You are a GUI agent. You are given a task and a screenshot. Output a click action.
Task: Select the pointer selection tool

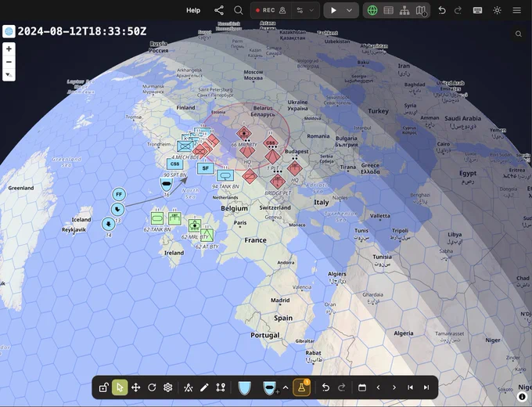tap(120, 387)
